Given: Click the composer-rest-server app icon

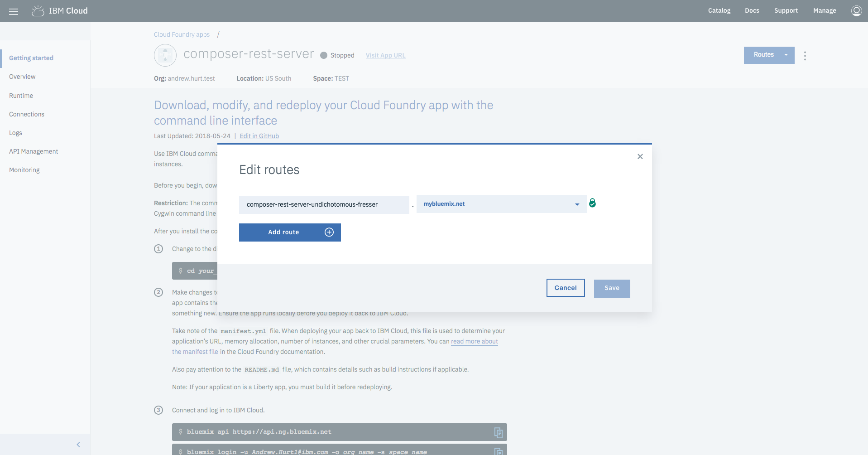Looking at the screenshot, I should click(165, 55).
